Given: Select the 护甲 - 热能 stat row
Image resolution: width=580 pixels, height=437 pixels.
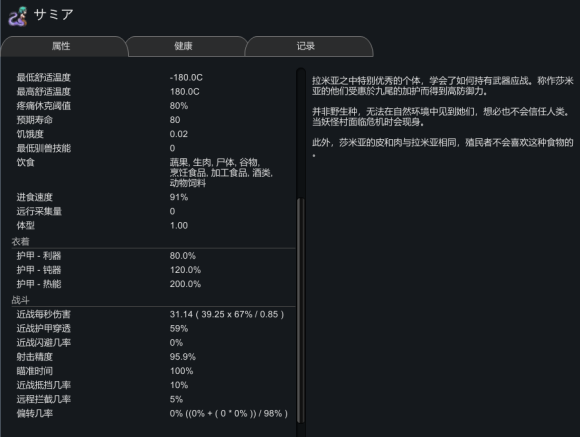Looking at the screenshot, I should [x=154, y=284].
